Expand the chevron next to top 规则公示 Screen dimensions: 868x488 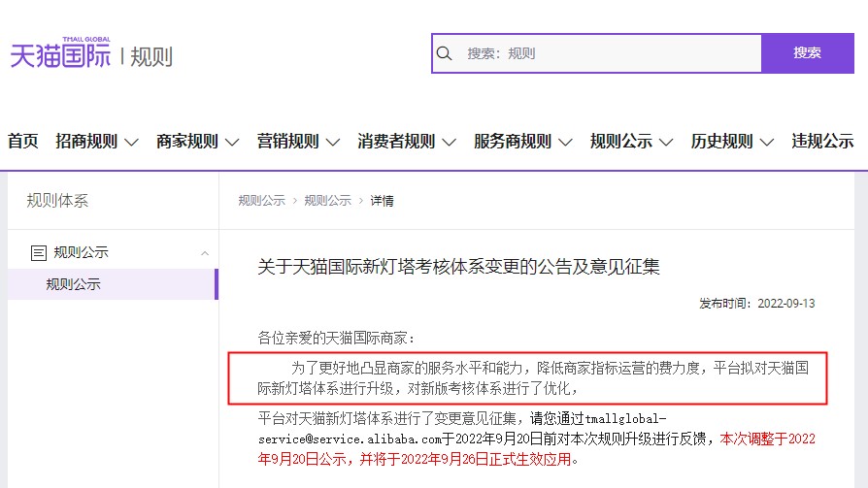pos(666,143)
